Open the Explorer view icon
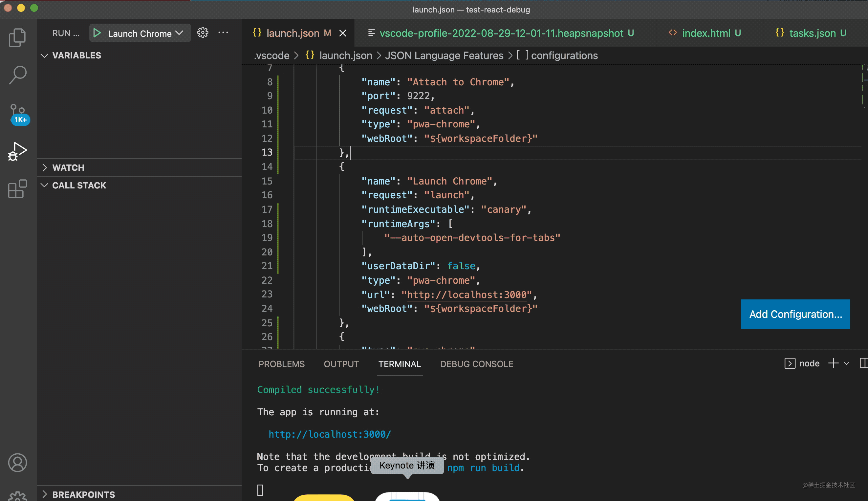The height and width of the screenshot is (501, 868). click(17, 38)
